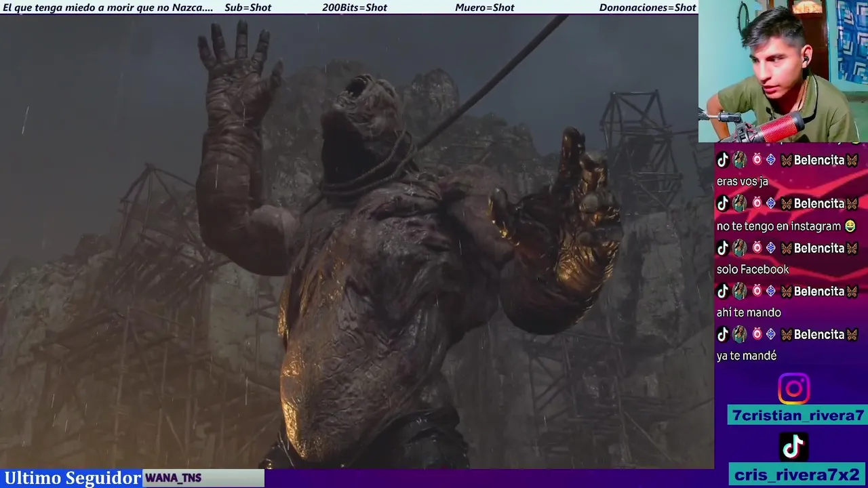Click the latest follower name 'WANA_TNS'
868x488 pixels.
[174, 478]
